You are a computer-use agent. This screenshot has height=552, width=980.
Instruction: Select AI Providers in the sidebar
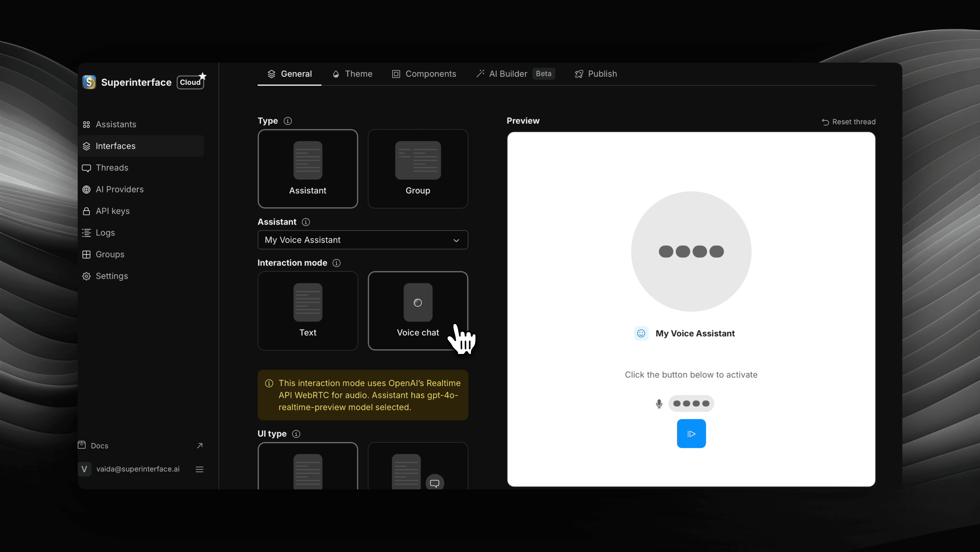[119, 189]
